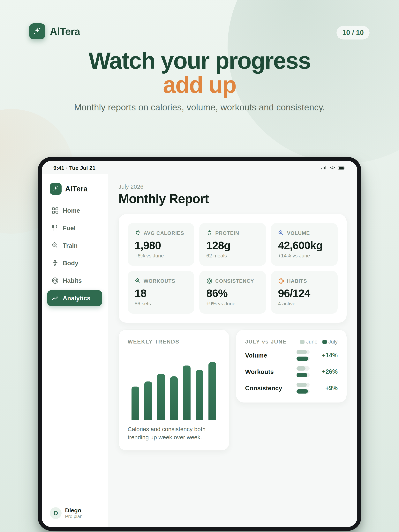
Task: Navigate to Habits in the sidebar
Action: point(75,281)
